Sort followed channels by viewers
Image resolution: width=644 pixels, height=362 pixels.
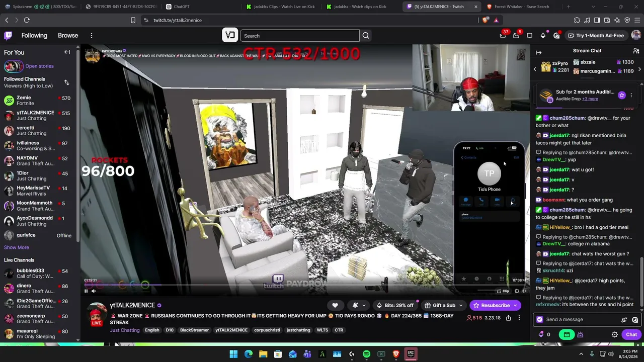(x=66, y=82)
